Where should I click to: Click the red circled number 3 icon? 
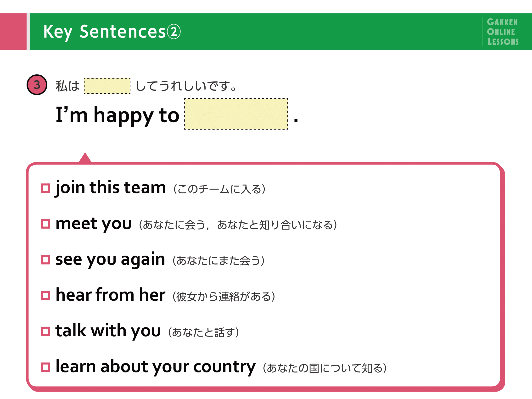[37, 85]
